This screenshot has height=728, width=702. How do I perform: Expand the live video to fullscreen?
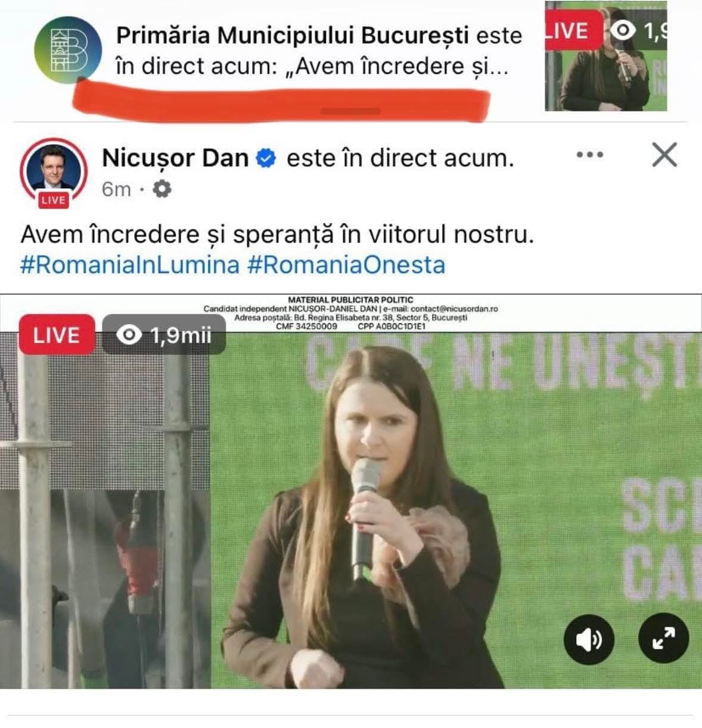tap(663, 638)
